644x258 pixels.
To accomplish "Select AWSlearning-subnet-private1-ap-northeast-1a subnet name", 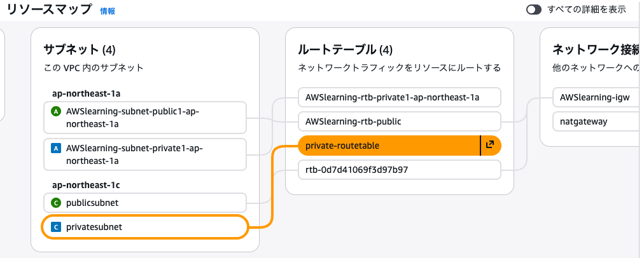I will [x=132, y=154].
